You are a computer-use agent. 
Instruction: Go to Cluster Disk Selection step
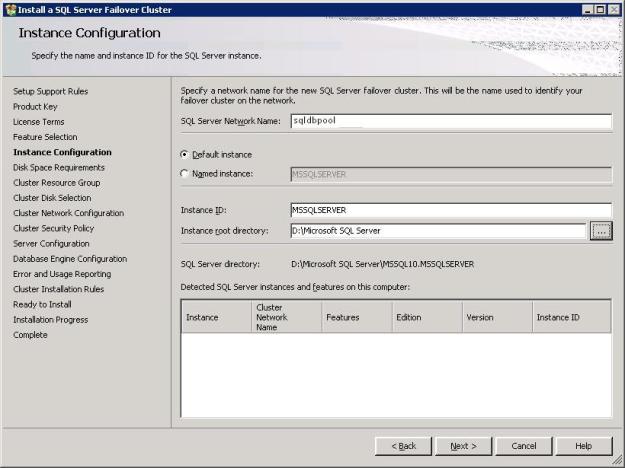point(52,198)
